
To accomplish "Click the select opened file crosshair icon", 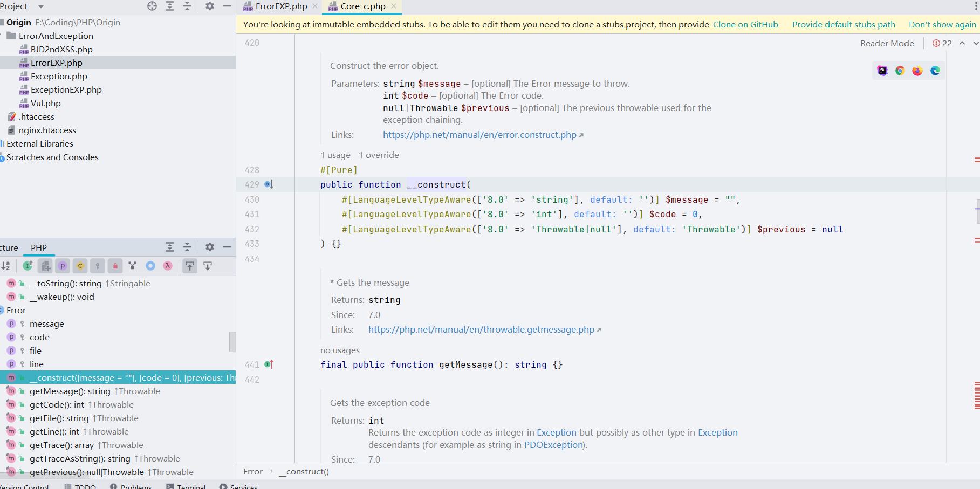I will coord(152,6).
